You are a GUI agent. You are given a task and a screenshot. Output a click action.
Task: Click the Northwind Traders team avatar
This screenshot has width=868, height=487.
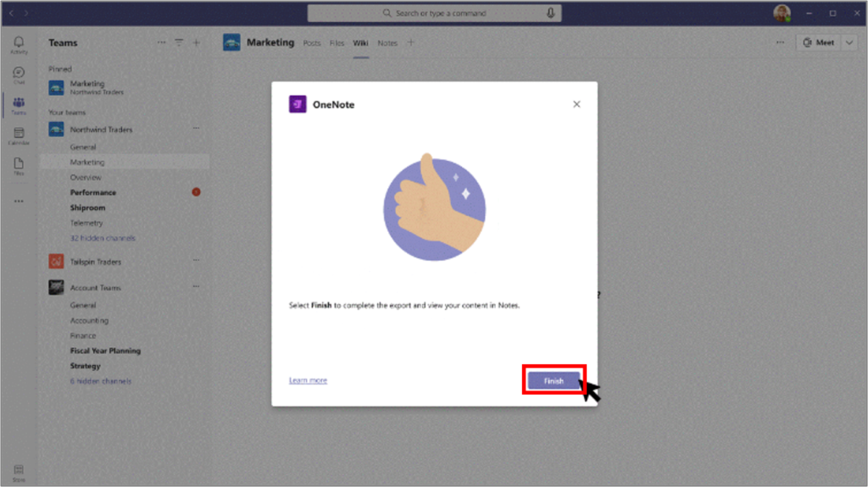click(56, 130)
